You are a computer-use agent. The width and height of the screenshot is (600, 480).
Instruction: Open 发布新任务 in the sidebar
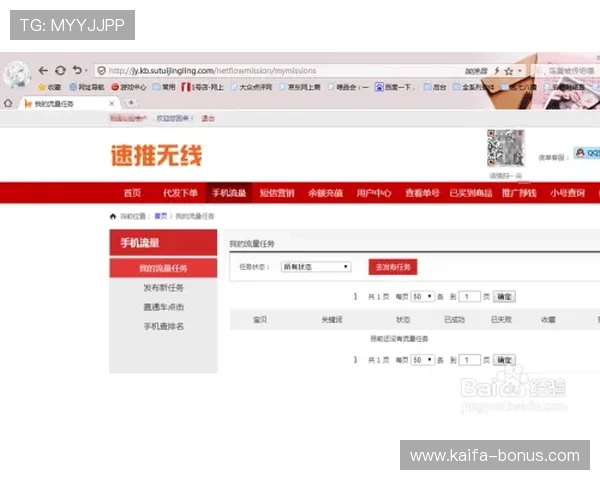click(163, 287)
